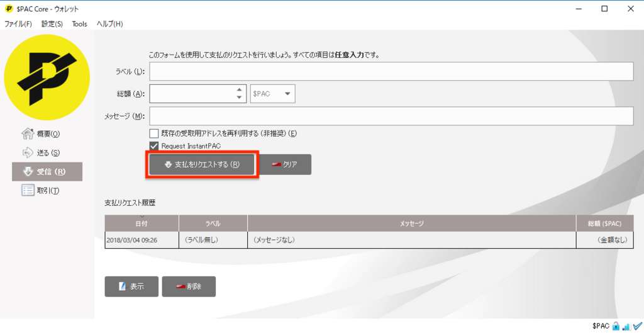The height and width of the screenshot is (333, 644).
Task: Click the house icon beside 概要
Action: 28,133
